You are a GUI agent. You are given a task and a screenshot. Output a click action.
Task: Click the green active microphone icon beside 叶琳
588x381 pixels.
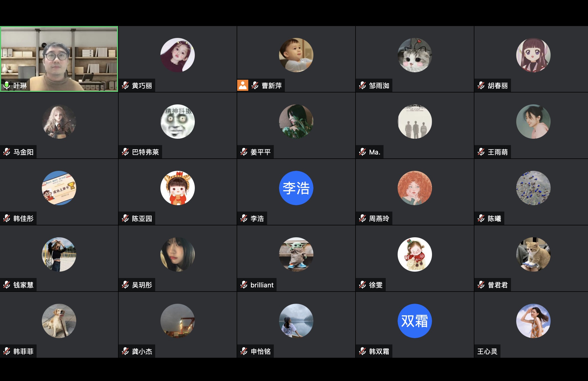click(x=7, y=86)
